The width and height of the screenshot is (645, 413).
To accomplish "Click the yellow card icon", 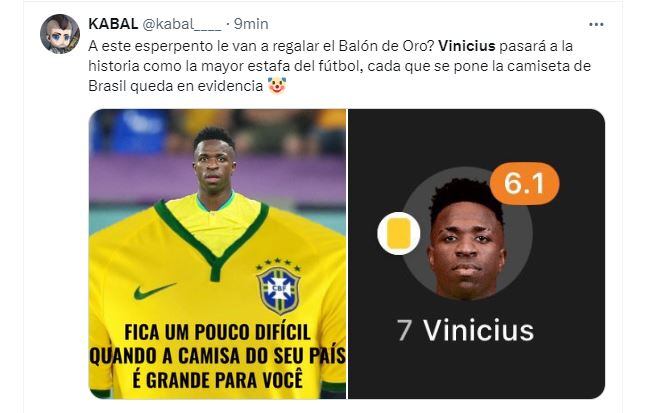I will [399, 234].
